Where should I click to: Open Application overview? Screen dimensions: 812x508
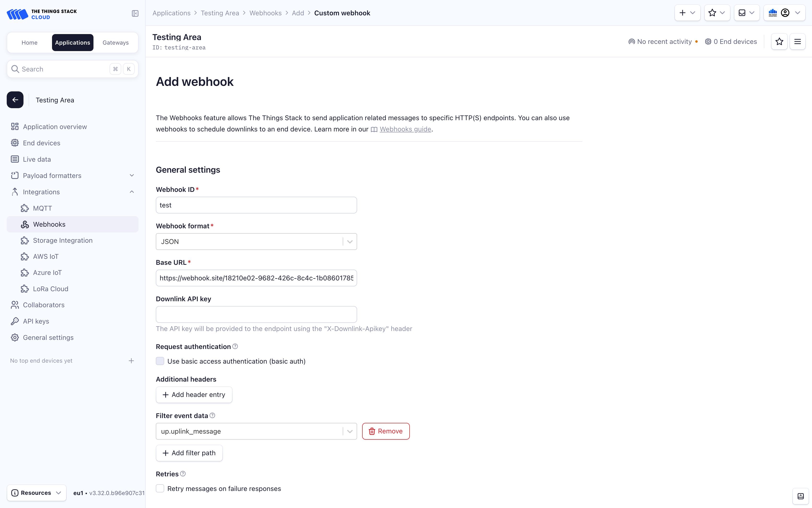click(x=54, y=126)
